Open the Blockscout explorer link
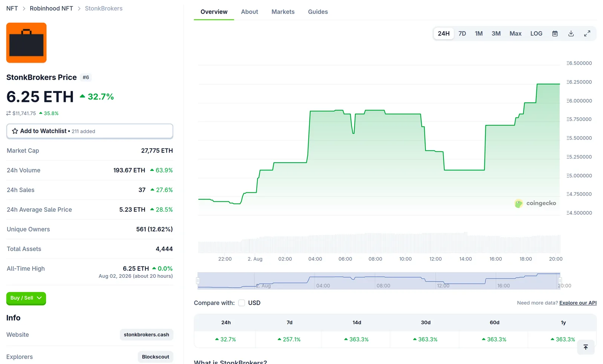The height and width of the screenshot is (364, 603). pos(155,357)
